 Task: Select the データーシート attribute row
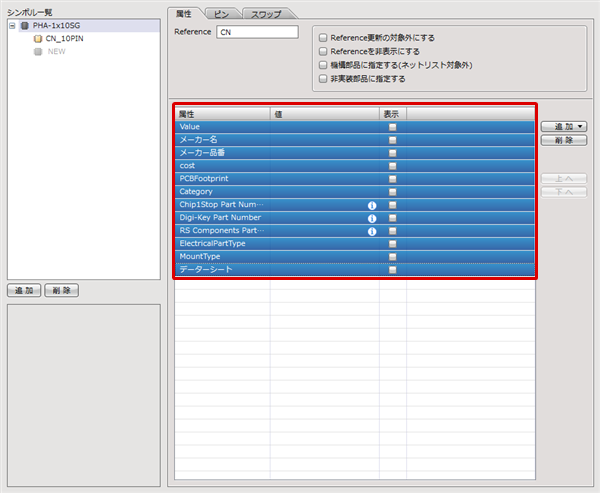pos(355,270)
